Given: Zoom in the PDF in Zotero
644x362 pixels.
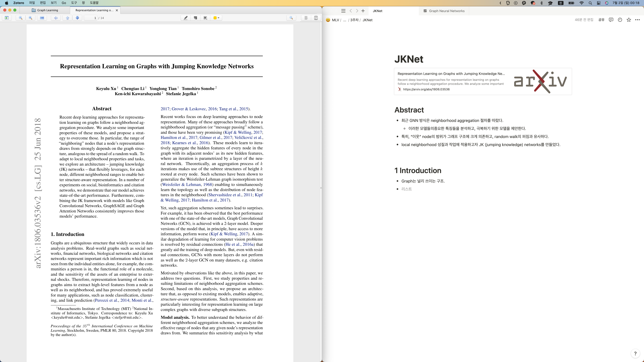Looking at the screenshot, I should 30,18.
